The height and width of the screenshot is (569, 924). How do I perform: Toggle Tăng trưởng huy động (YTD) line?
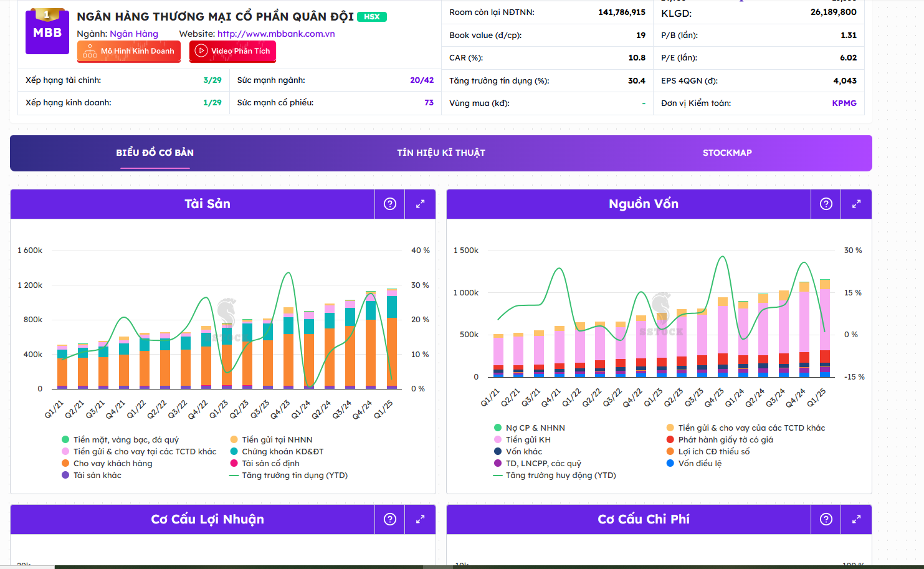(x=560, y=475)
